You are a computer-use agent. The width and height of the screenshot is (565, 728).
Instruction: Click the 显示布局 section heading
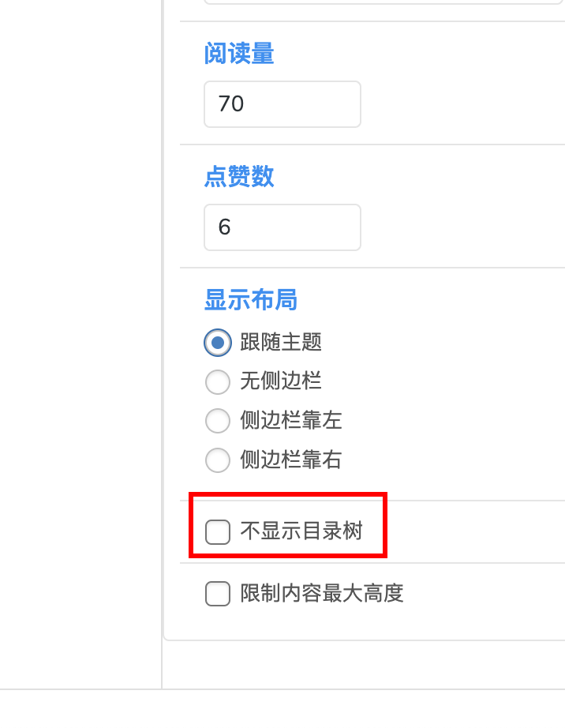250,300
